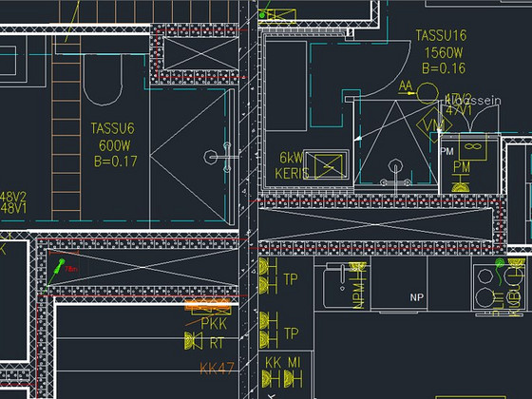This screenshot has width=532, height=399.
Task: Click the MI socket symbol
Action: point(294,379)
